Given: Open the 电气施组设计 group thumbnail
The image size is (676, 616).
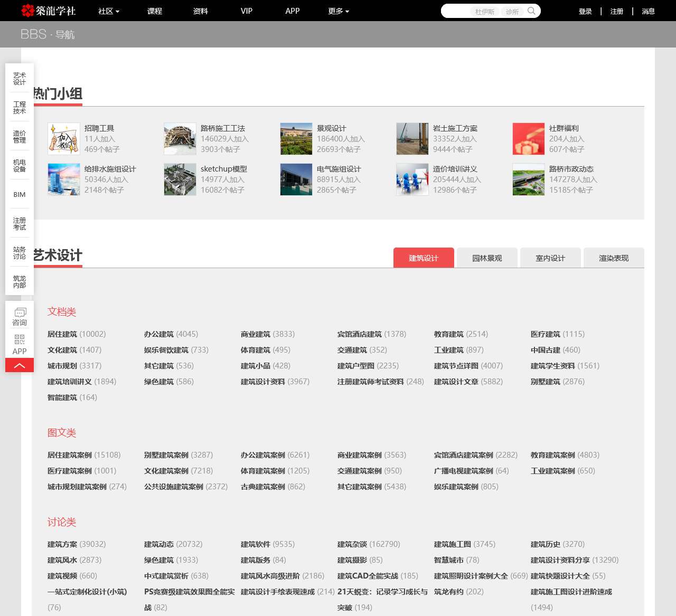Looking at the screenshot, I should 296,179.
